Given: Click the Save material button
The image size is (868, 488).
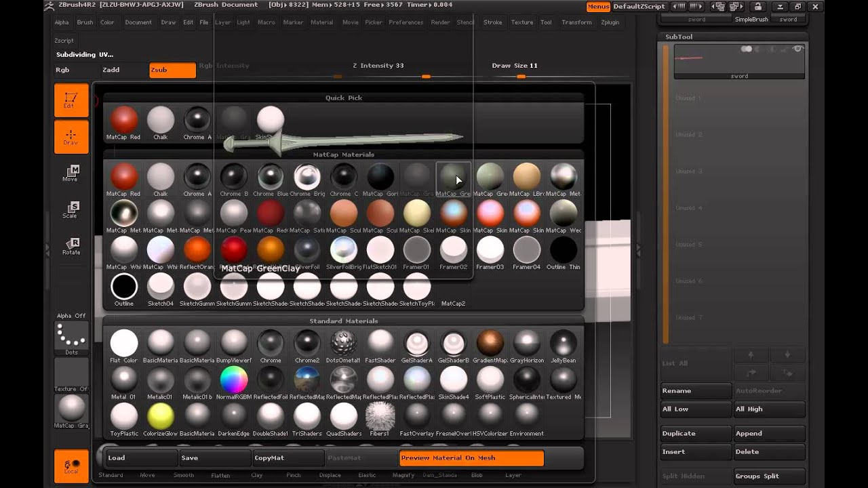Looking at the screenshot, I should click(x=215, y=458).
